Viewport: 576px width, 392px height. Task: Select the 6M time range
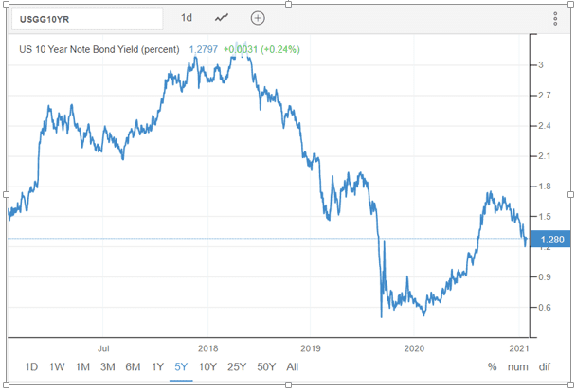[x=133, y=366]
